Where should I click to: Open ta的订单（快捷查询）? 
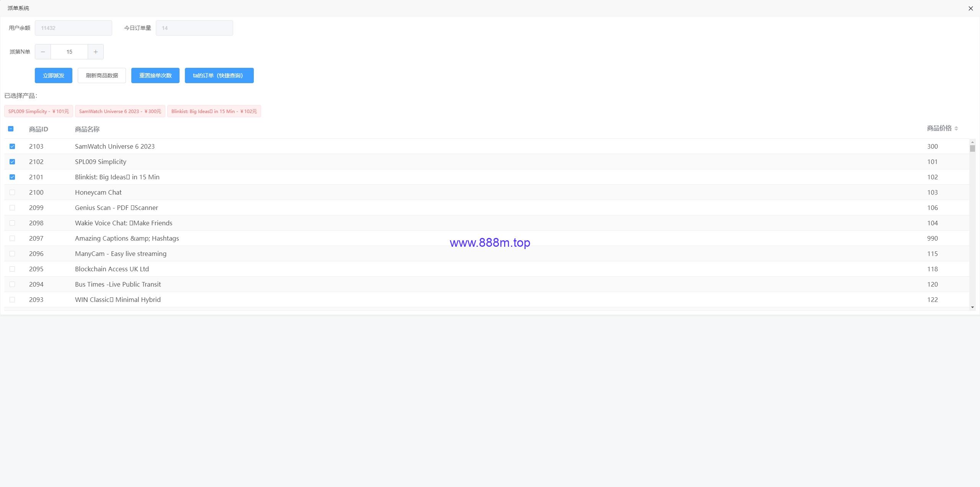point(219,75)
